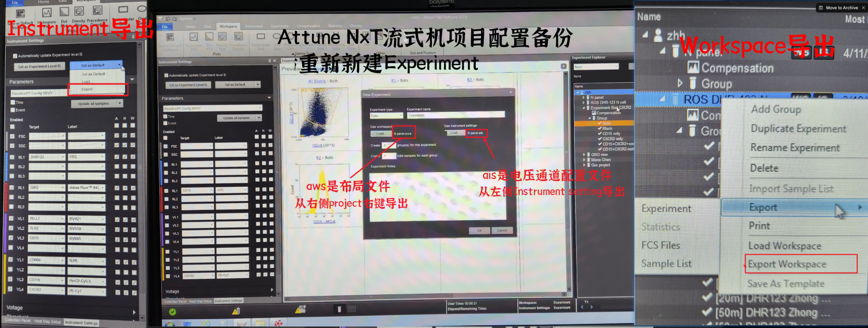The image size is (868, 328).
Task: Select the Density Plot ribbon icon
Action: 79,11
